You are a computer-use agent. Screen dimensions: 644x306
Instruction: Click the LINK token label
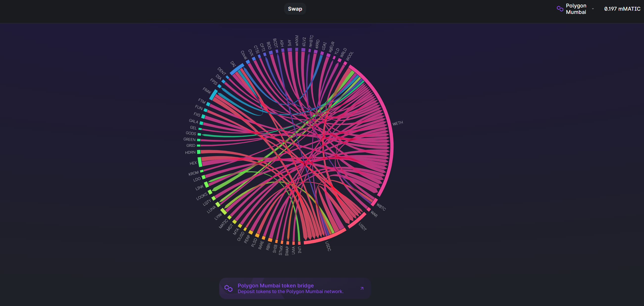tap(199, 187)
